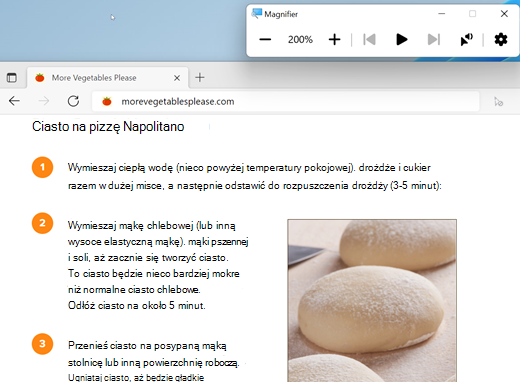
Task: Select the More Vegetables Please tab
Action: (x=108, y=78)
